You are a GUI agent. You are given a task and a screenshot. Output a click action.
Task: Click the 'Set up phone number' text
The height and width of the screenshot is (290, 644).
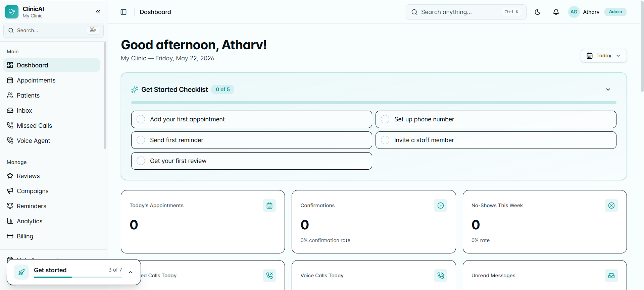[424, 119]
